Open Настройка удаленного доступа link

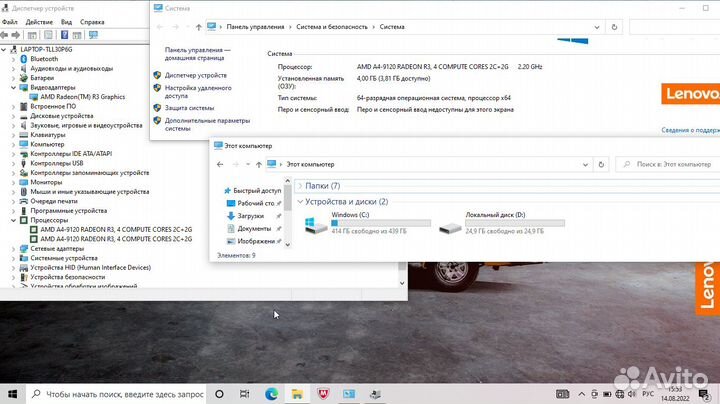click(x=198, y=92)
